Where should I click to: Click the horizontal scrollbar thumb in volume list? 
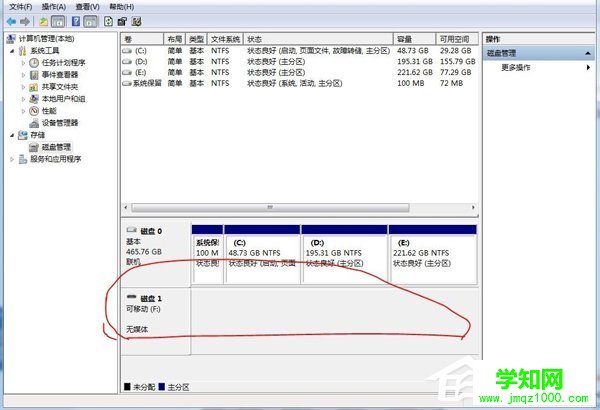pos(270,207)
